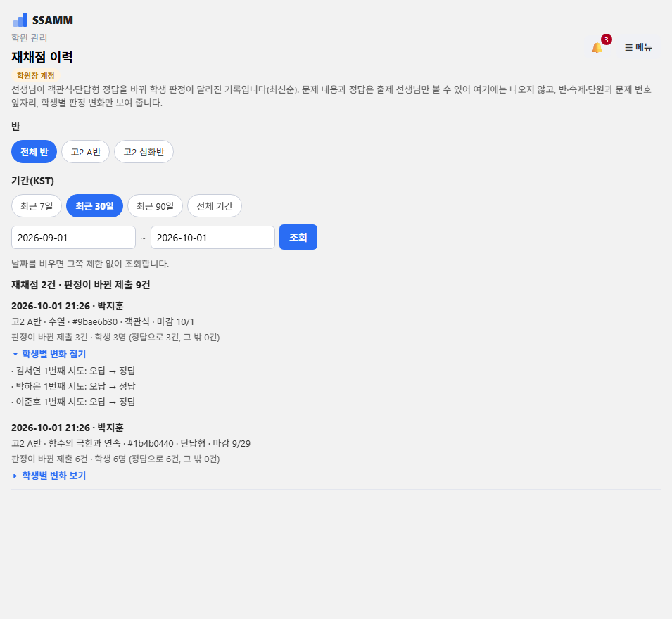
Task: Choose the 최근 90일 period
Action: click(x=155, y=206)
